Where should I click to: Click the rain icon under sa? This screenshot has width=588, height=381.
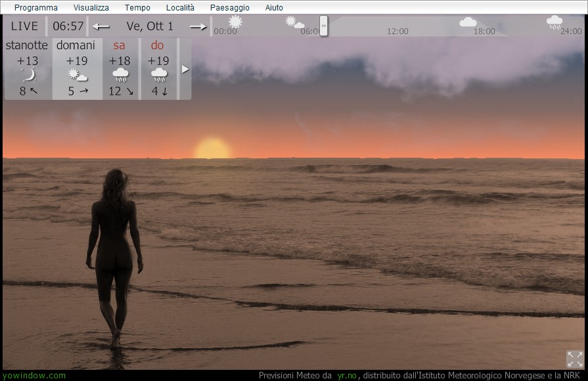point(120,76)
